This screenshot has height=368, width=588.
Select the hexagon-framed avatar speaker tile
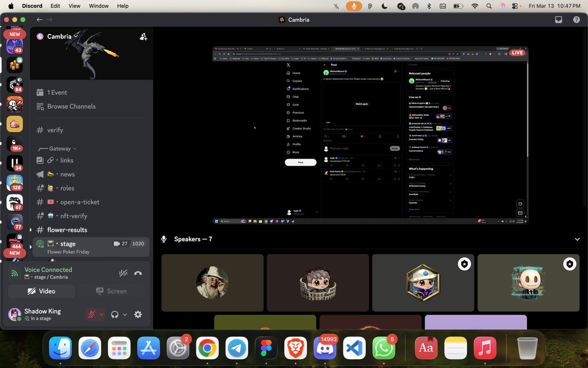pyautogui.click(x=423, y=283)
